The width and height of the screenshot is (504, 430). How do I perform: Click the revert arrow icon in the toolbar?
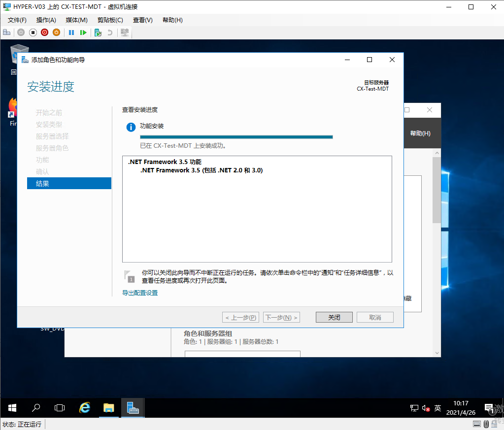109,32
